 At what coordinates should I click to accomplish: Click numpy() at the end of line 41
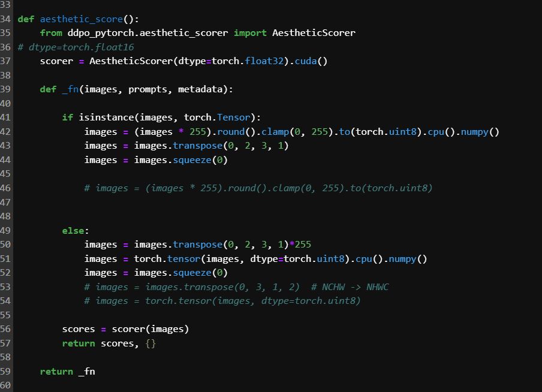click(479, 132)
